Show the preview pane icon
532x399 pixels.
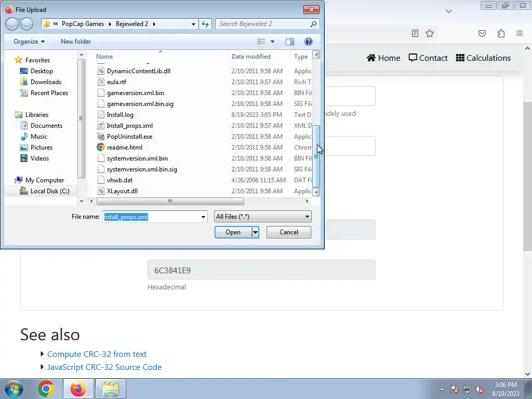[290, 42]
